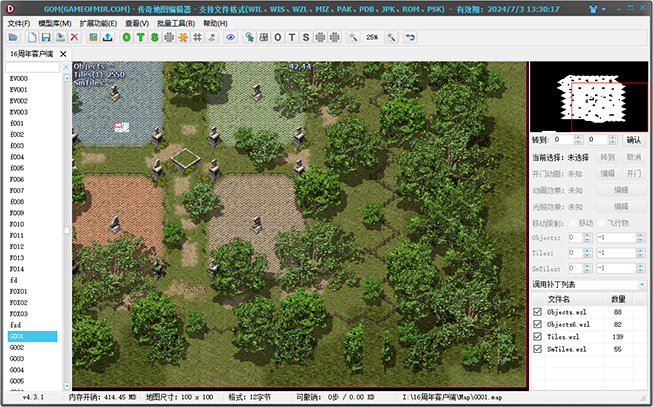
Task: Toggle the Tiles.wzl checkbox
Action: point(538,337)
